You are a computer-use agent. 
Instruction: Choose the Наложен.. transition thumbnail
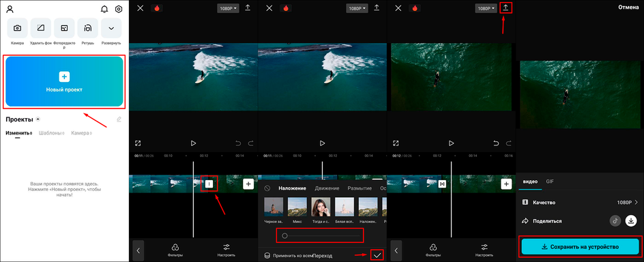[x=368, y=207]
